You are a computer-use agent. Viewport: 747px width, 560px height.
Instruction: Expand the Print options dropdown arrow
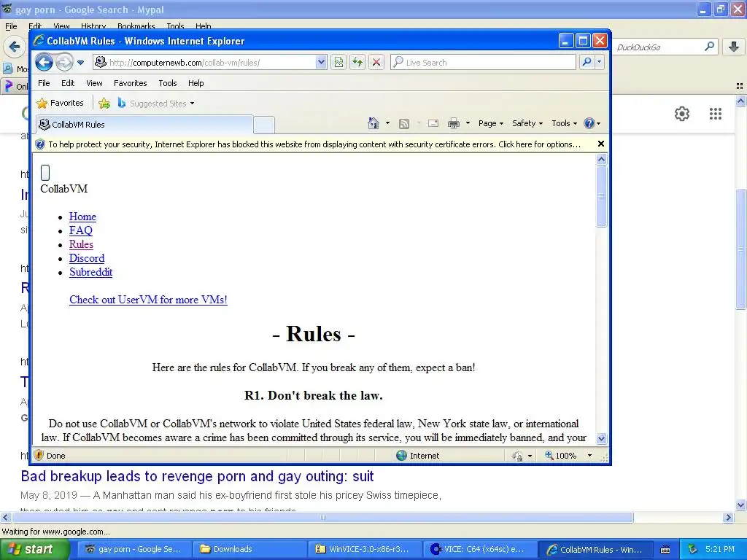point(468,123)
